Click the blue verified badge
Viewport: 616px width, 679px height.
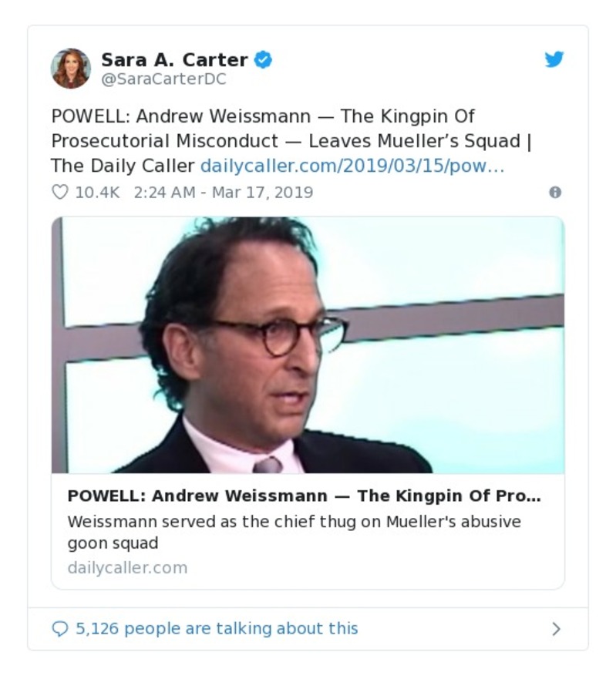tap(263, 59)
